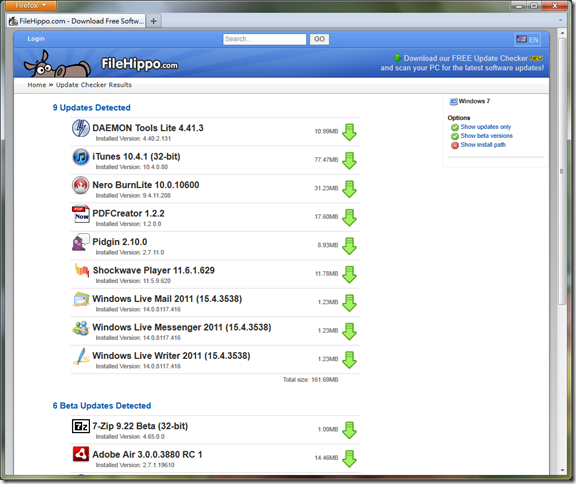The width and height of the screenshot is (576, 484).
Task: Click the Total size: 161.69MB text
Action: pos(310,380)
